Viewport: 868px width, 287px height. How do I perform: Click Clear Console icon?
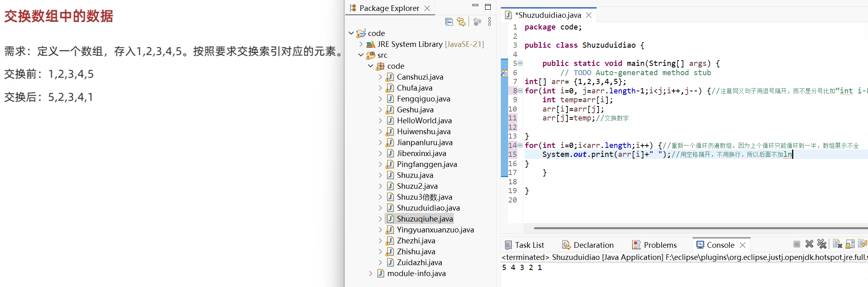(838, 244)
